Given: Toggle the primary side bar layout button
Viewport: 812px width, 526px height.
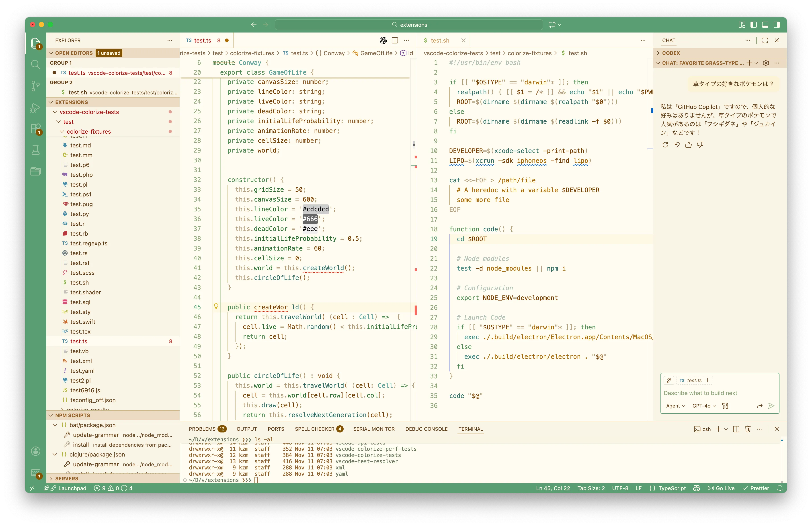Looking at the screenshot, I should (x=754, y=24).
